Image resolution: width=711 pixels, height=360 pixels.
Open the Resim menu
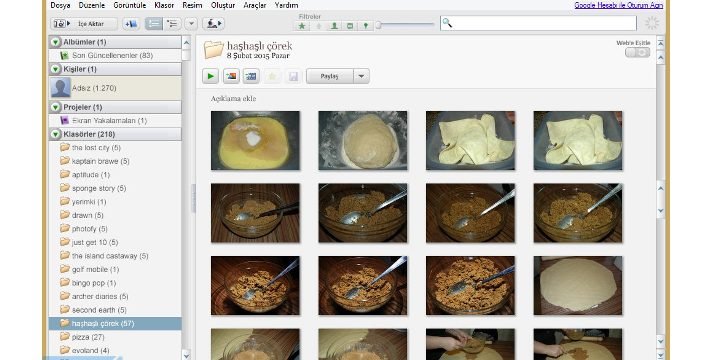192,5
